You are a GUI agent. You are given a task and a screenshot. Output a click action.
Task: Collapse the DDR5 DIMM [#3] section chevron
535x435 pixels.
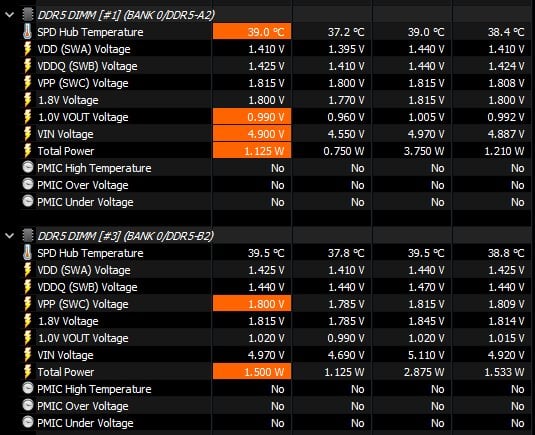coord(10,236)
